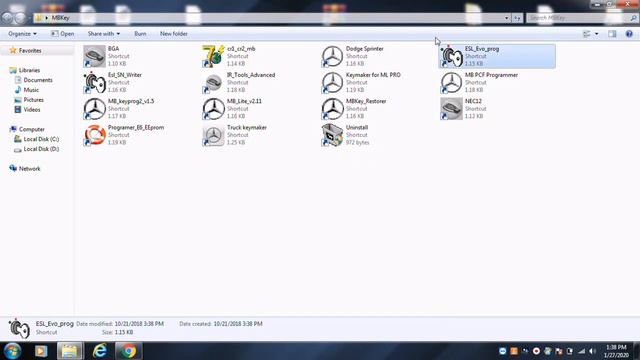Screen dimensions: 640x360
Task: Select the IR_Tools_Advanced shortcut icon
Action: pos(213,82)
